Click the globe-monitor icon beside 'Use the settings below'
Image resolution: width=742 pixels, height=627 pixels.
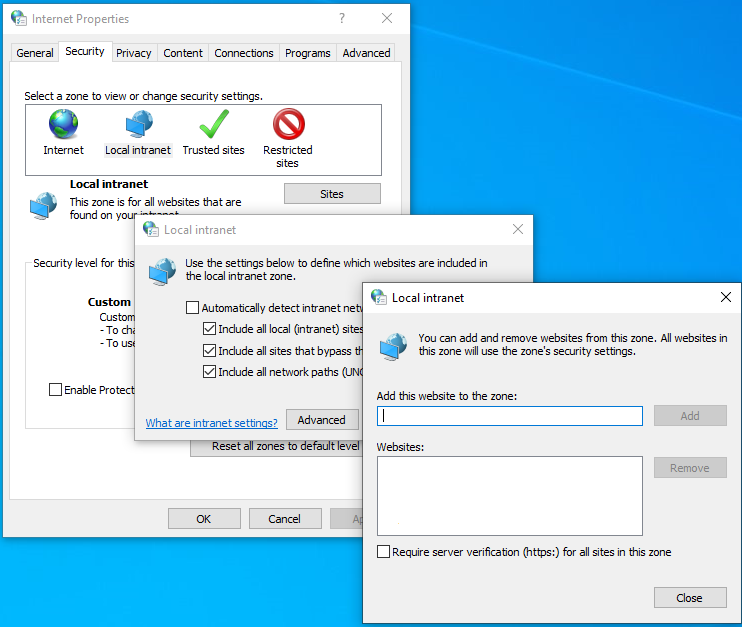coord(162,272)
